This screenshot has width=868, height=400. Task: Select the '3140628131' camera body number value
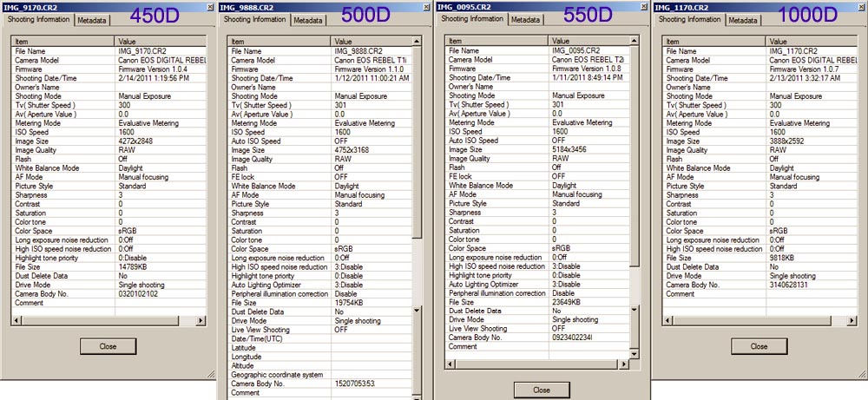(790, 285)
